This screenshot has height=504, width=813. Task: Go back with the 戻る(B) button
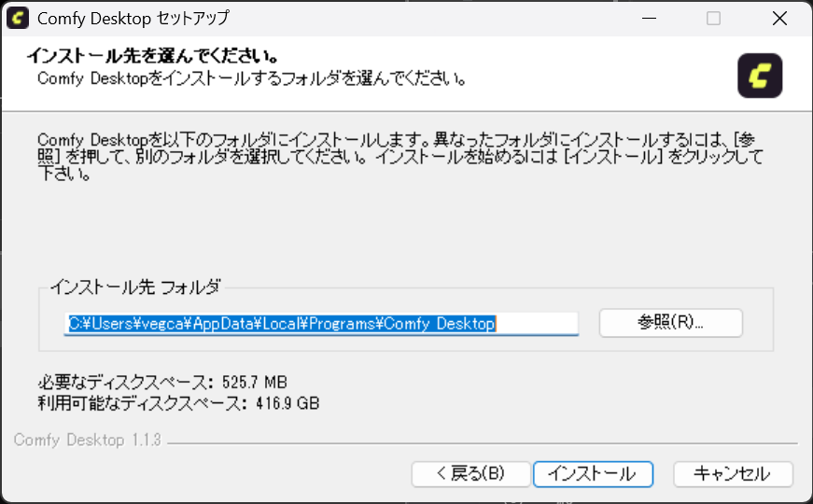pyautogui.click(x=470, y=473)
